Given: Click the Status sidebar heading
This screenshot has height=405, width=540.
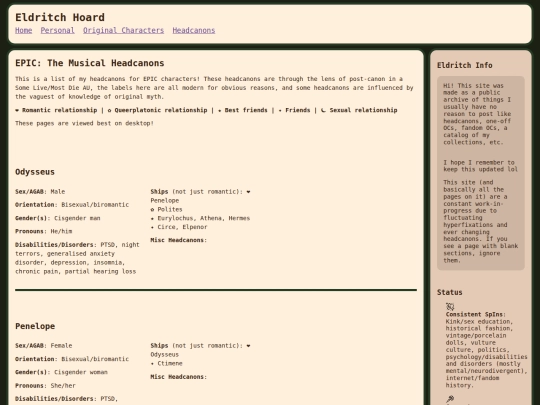Looking at the screenshot, I should [449, 292].
